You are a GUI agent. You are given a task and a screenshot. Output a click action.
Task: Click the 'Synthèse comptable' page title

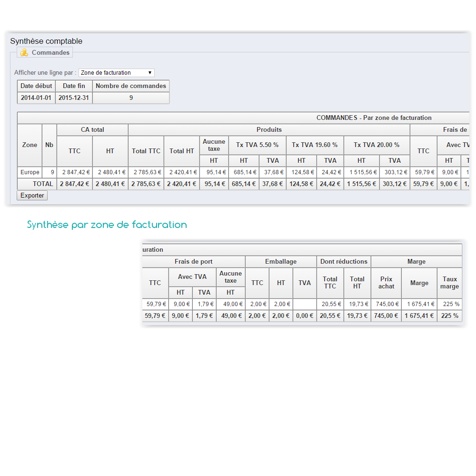point(46,41)
